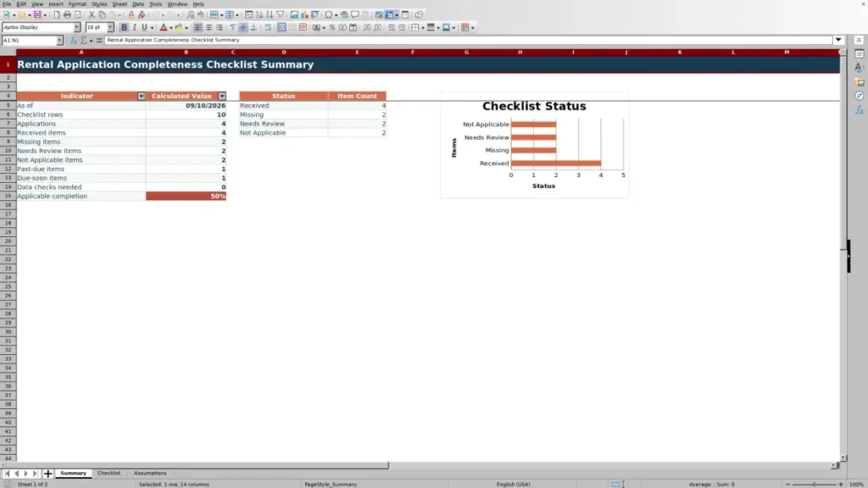Open the Sidebar Functions panel icon

point(860,110)
